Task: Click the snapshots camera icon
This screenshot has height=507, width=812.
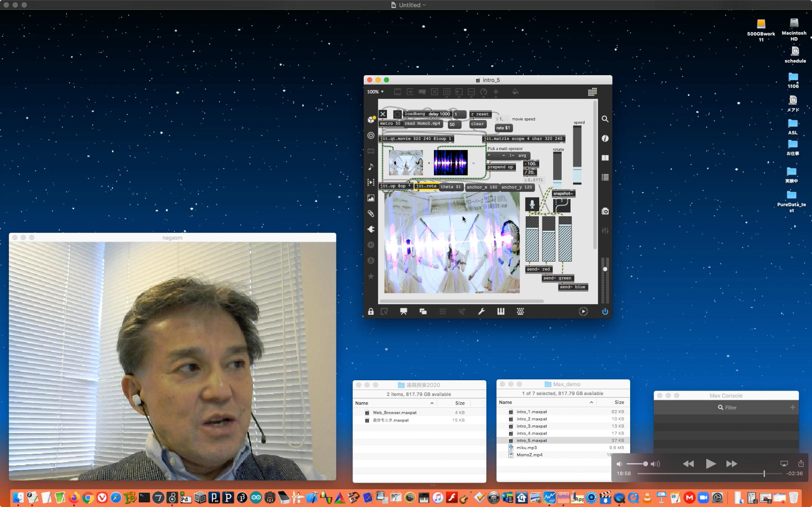Action: tap(605, 211)
